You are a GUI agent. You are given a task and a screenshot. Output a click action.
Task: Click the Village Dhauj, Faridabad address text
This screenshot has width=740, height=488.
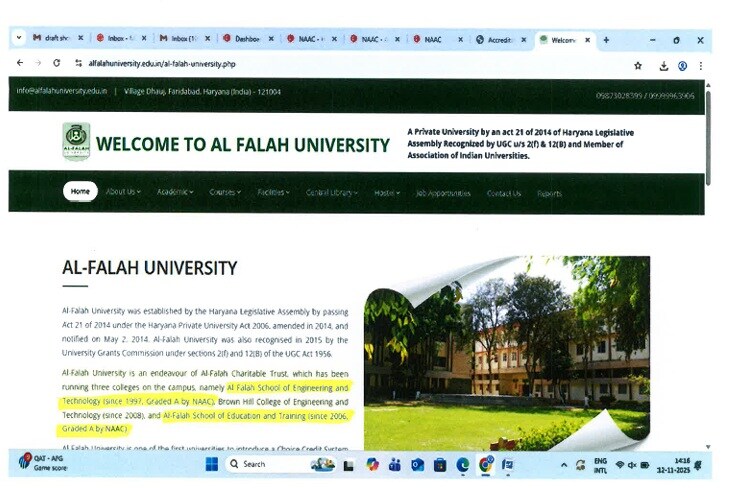tap(202, 92)
